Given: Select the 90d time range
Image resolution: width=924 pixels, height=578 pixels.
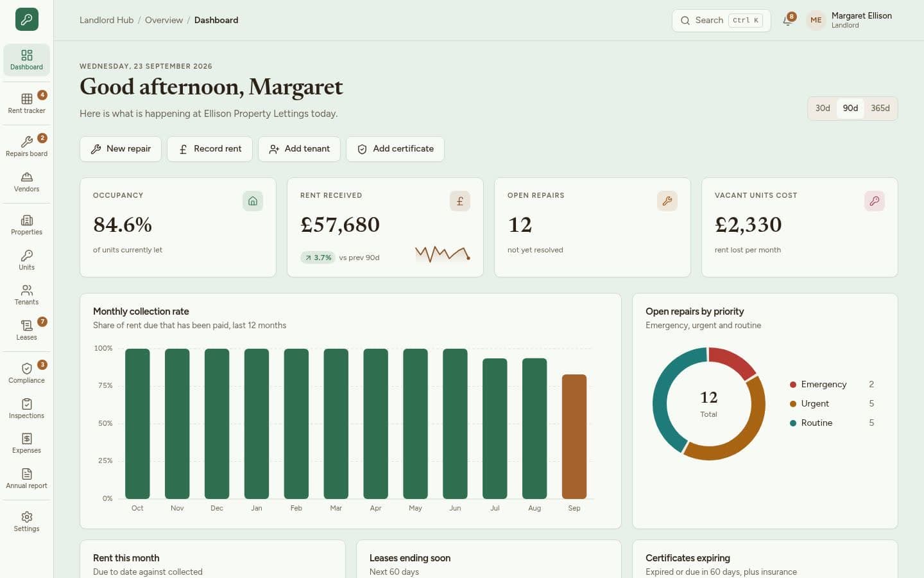Looking at the screenshot, I should [x=850, y=108].
